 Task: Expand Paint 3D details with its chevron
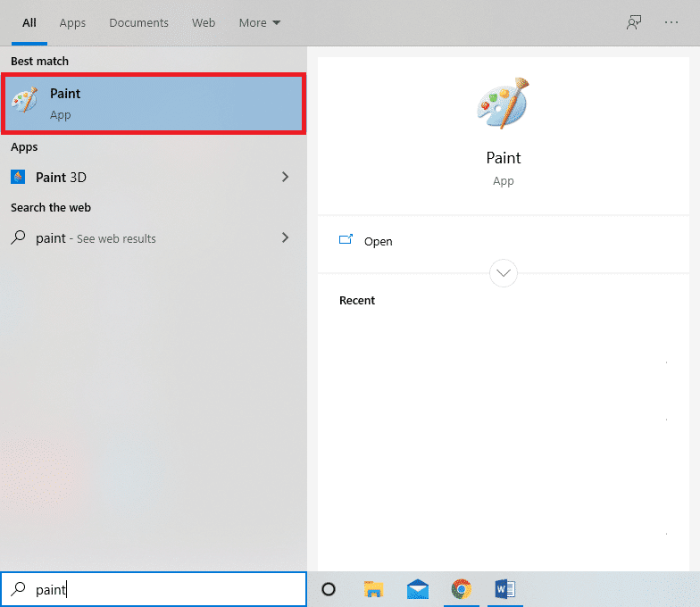286,177
